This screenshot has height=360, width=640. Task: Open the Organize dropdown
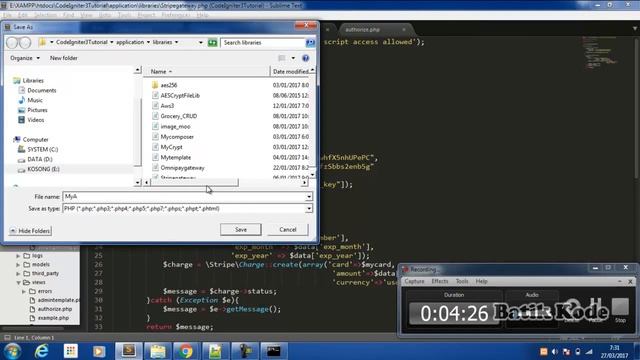(25, 58)
